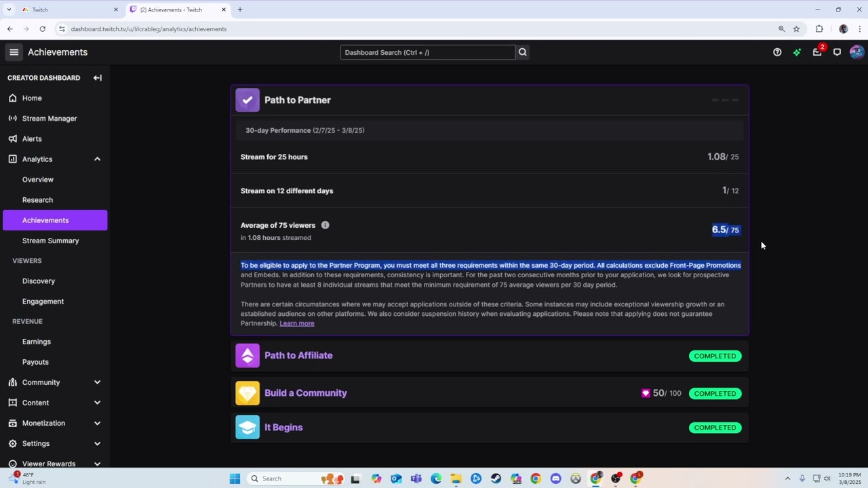Viewport: 868px width, 488px height.
Task: Expand the Viewer Rewards section
Action: (97, 464)
